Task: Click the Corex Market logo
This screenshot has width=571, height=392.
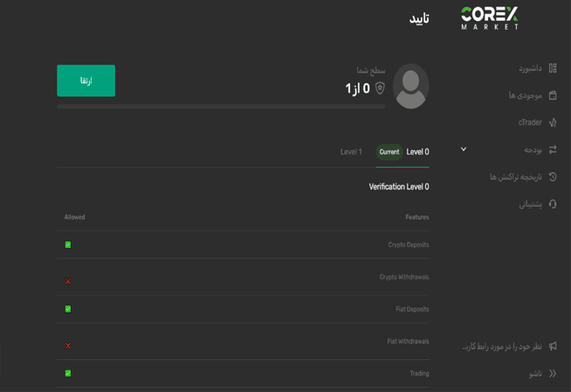Action: pyautogui.click(x=490, y=18)
